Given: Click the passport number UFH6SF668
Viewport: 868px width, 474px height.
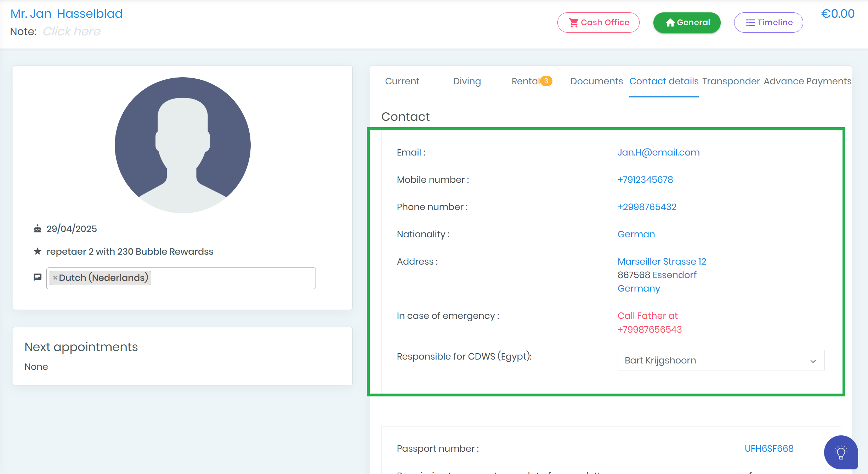Looking at the screenshot, I should point(769,448).
